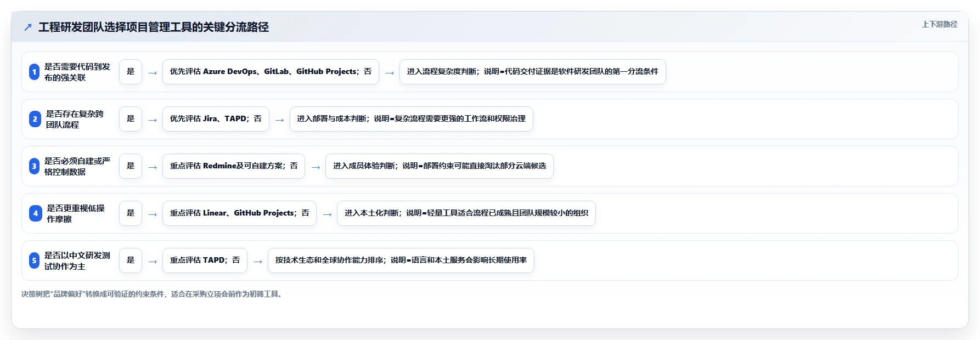Click the box 重点评估 Redmine及可自建方案
This screenshot has height=340, width=980.
click(234, 166)
